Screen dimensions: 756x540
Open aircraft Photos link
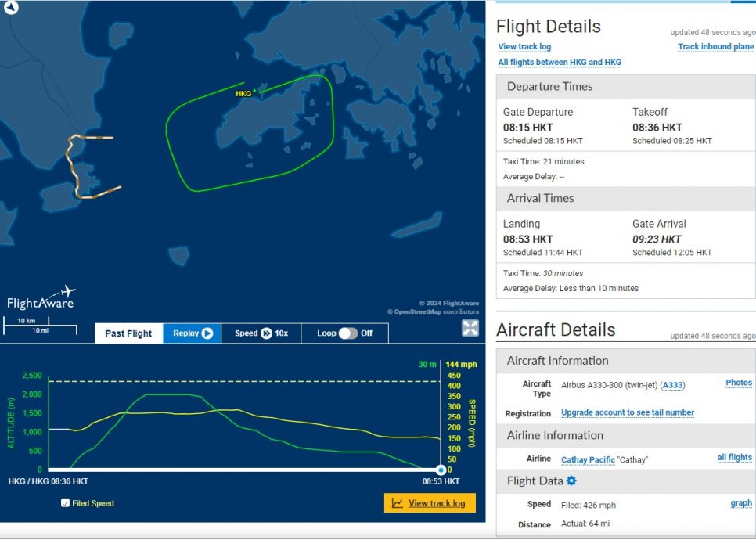tap(738, 383)
